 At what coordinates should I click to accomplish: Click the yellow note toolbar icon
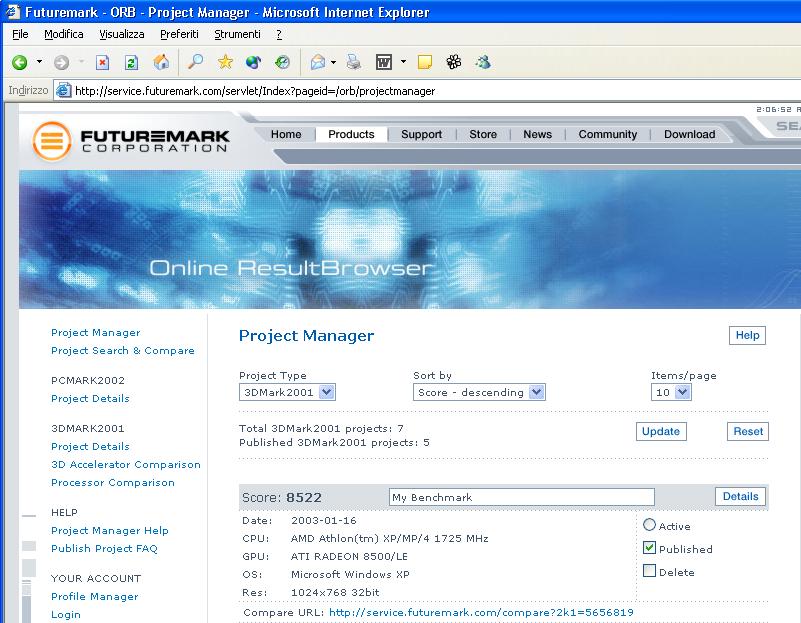coord(425,62)
